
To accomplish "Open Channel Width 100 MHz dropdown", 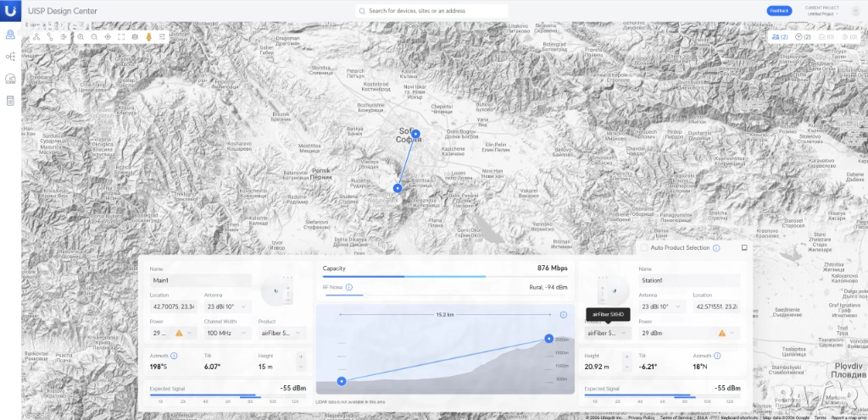I will pyautogui.click(x=227, y=334).
